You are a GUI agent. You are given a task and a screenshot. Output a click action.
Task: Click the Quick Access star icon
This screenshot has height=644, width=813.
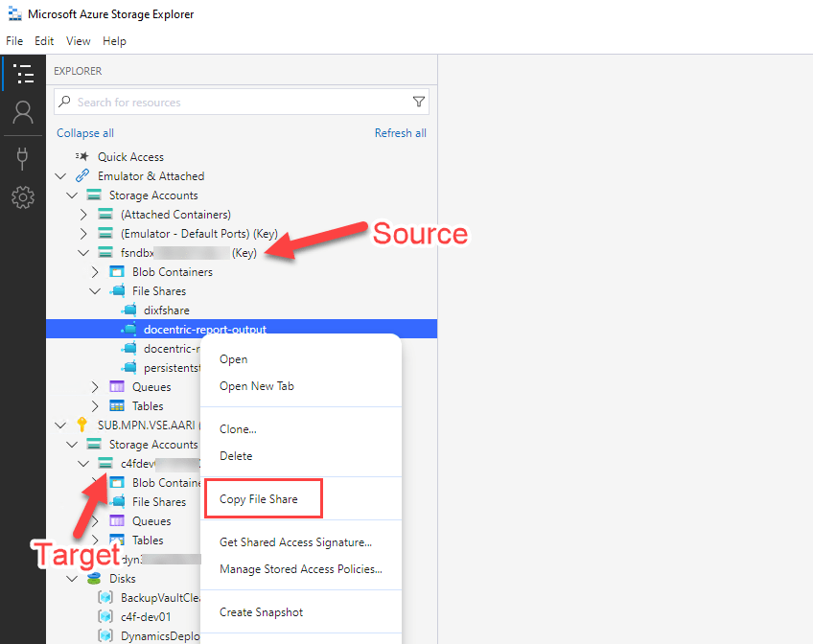[81, 156]
